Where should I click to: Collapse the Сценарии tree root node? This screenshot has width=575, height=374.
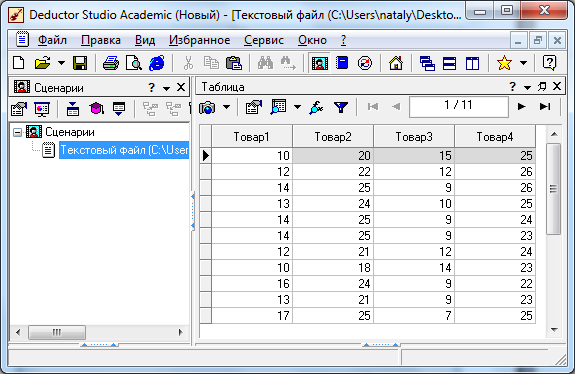(18, 132)
